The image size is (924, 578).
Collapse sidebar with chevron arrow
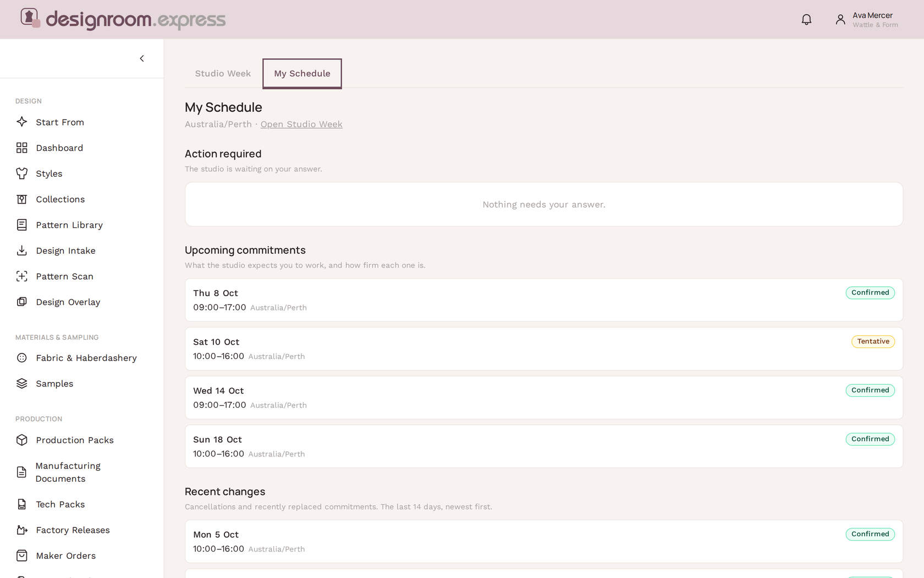142,58
